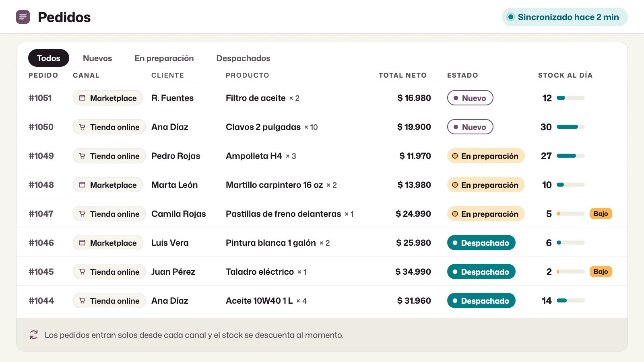Click the stock bar for Clavos 2 pulgadas
This screenshot has width=644, height=362.
pyautogui.click(x=571, y=127)
